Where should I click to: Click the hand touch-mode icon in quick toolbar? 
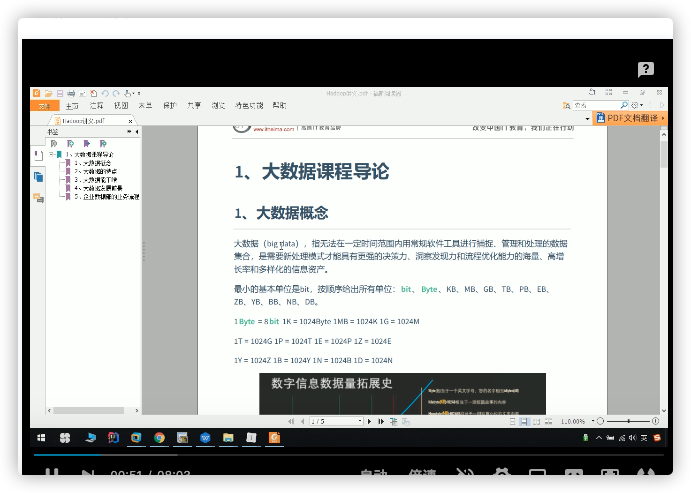128,93
